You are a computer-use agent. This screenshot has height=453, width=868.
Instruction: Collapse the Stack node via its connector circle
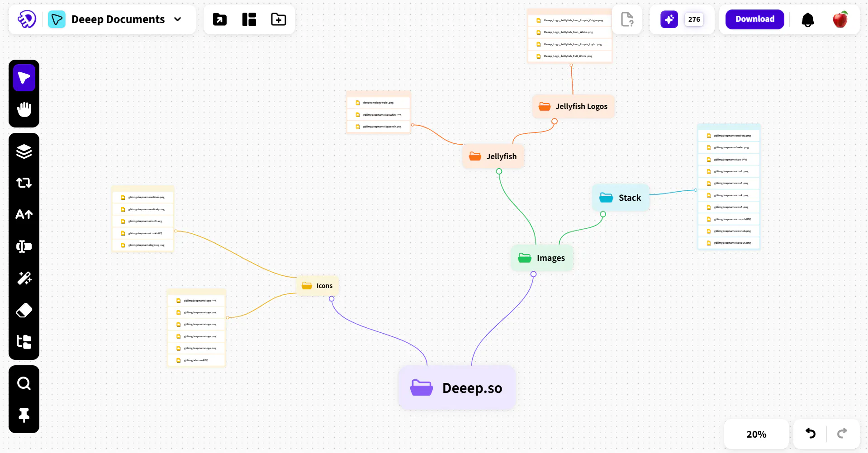tap(603, 214)
